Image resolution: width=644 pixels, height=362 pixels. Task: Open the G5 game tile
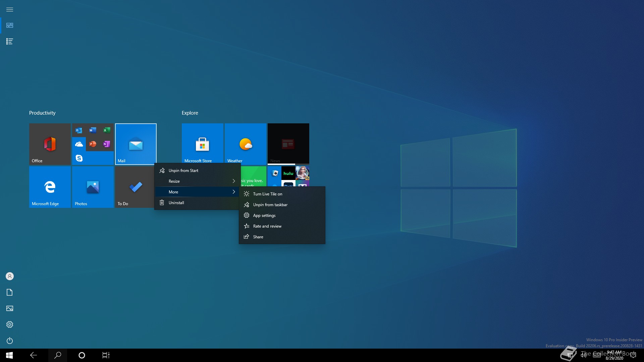point(303,173)
